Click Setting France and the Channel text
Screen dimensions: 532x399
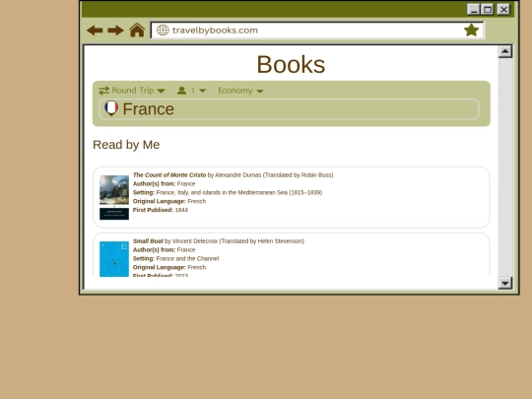175,258
